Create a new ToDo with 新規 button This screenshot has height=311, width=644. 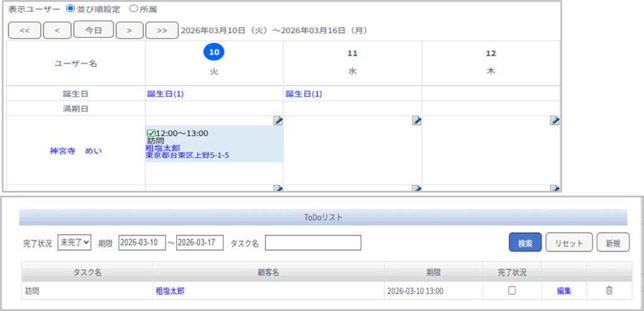click(x=613, y=243)
